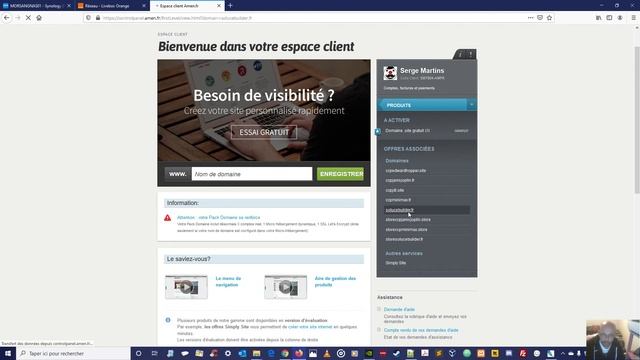Click the help question mark panel tab
This screenshot has height=360, width=640.
(460, 54)
